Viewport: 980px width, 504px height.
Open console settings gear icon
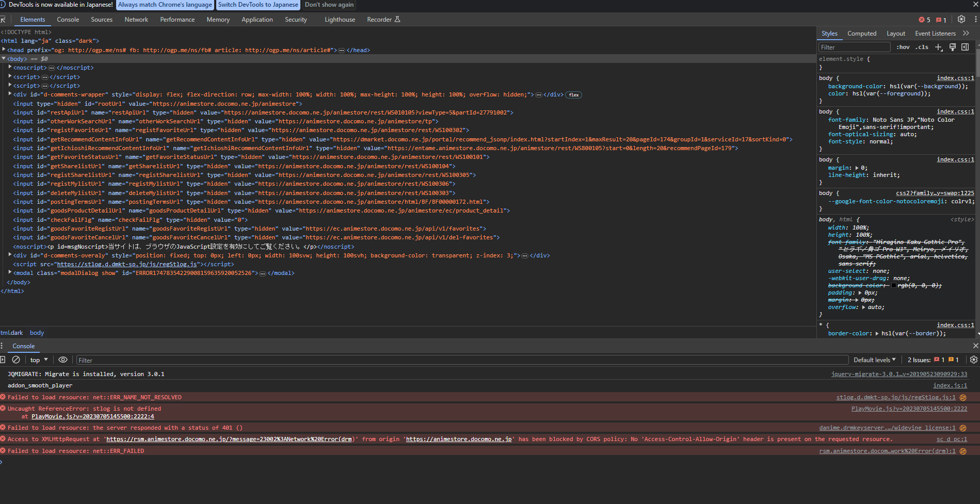[974, 360]
